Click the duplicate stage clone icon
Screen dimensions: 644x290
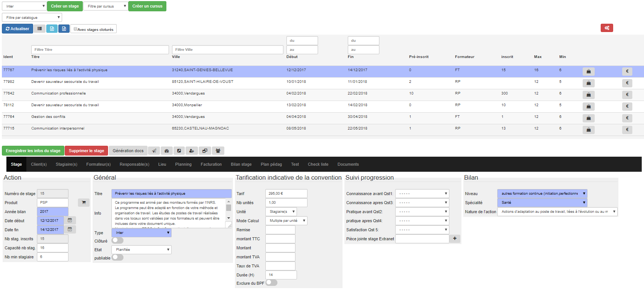tap(205, 151)
